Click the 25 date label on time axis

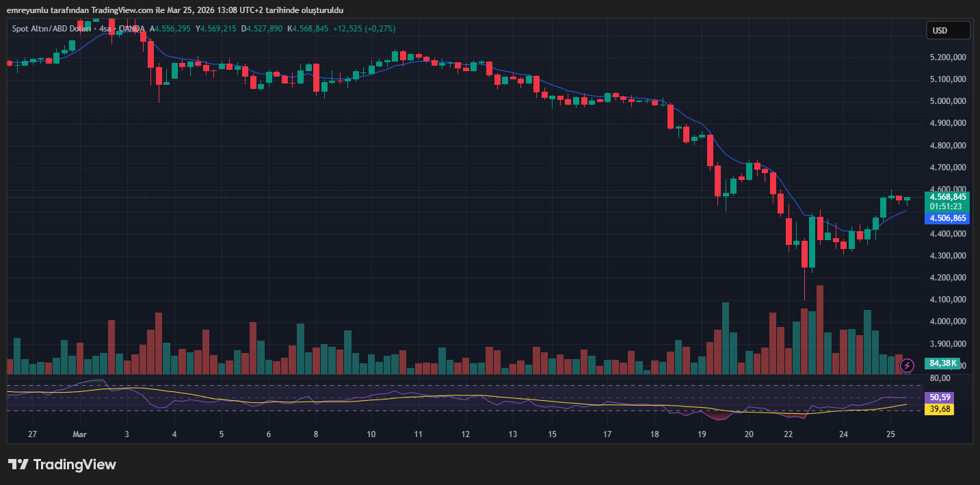(890, 434)
